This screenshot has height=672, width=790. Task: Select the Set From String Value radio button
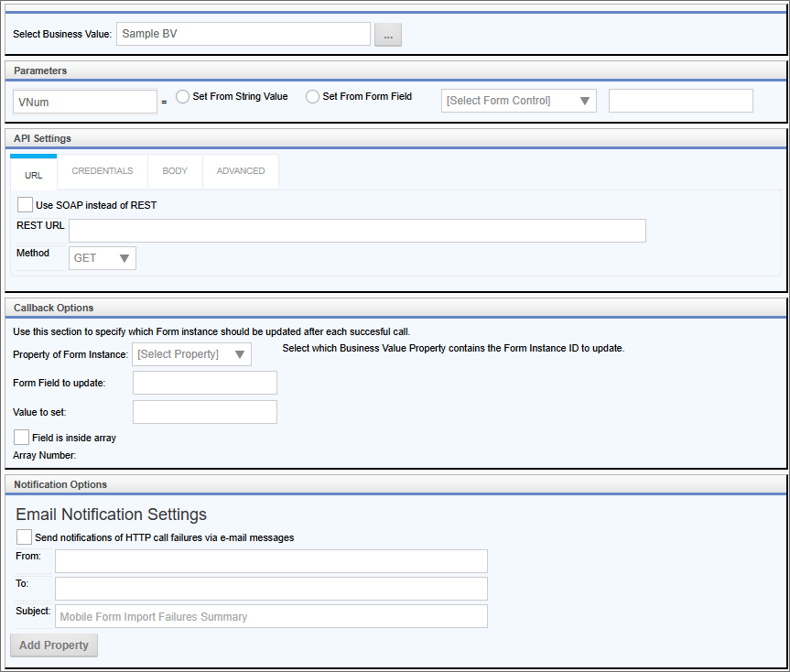(183, 97)
